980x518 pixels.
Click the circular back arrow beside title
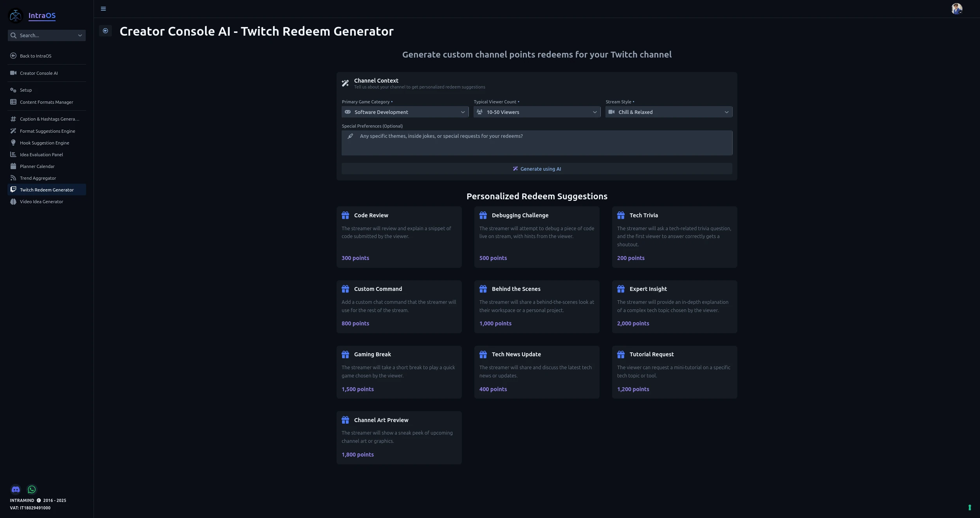105,31
